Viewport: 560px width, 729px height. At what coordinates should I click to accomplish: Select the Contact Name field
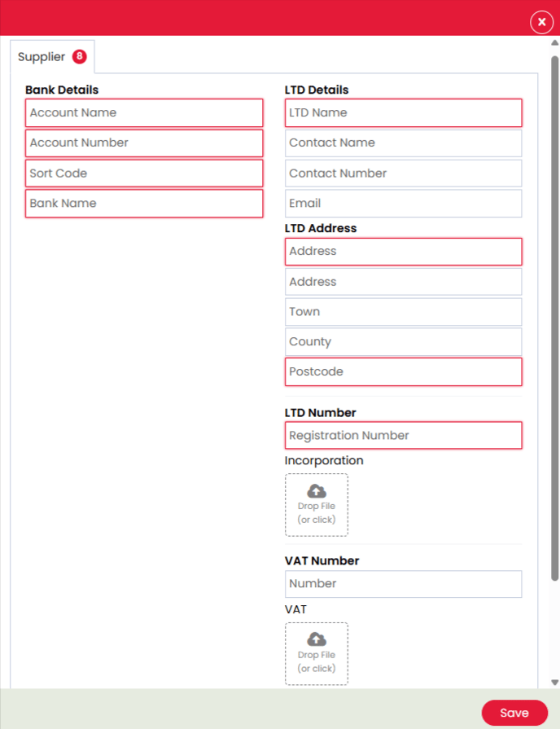[403, 143]
